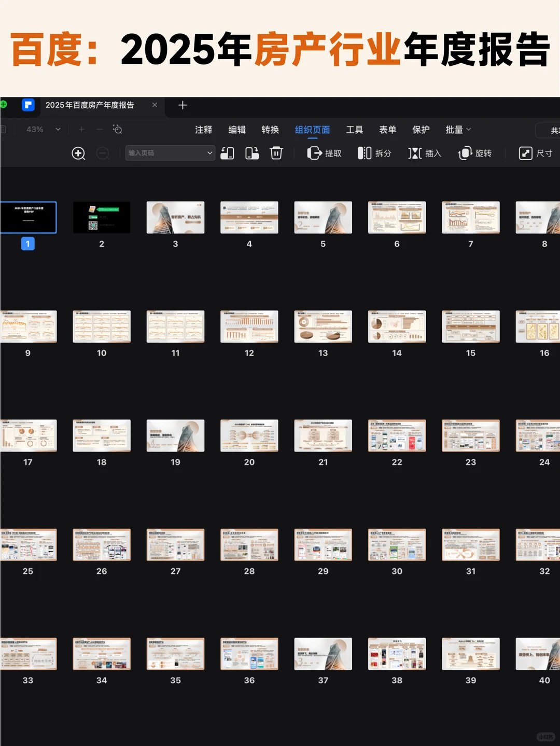Select page 39 thumbnail
The height and width of the screenshot is (746, 560).
[471, 654]
